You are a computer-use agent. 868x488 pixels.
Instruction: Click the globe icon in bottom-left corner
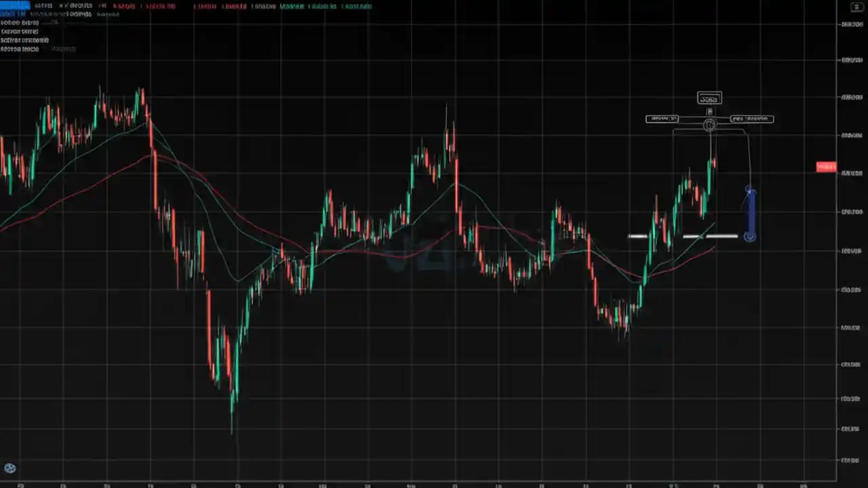[x=9, y=468]
